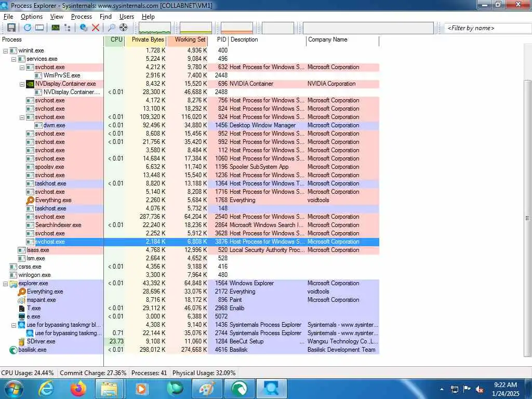Open System Information from toolbar icon

click(x=56, y=28)
